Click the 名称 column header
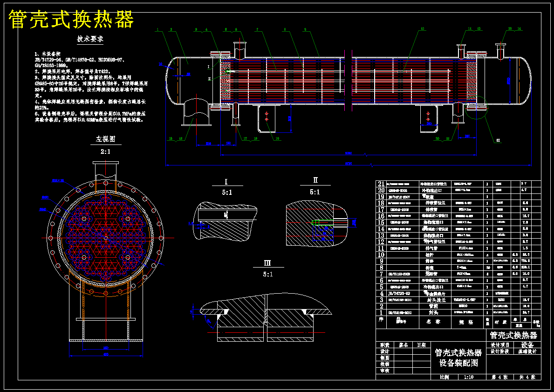Viewport: 554px width, 392px height. [x=433, y=322]
